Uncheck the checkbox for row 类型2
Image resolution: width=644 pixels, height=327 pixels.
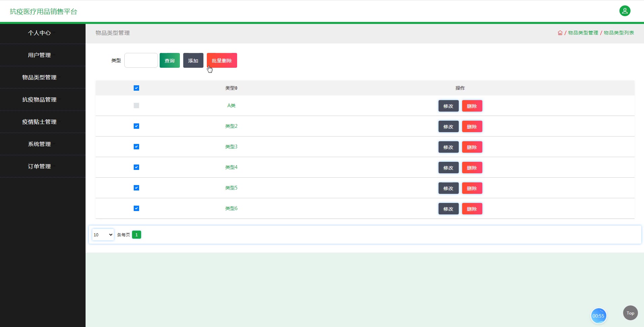pos(136,126)
